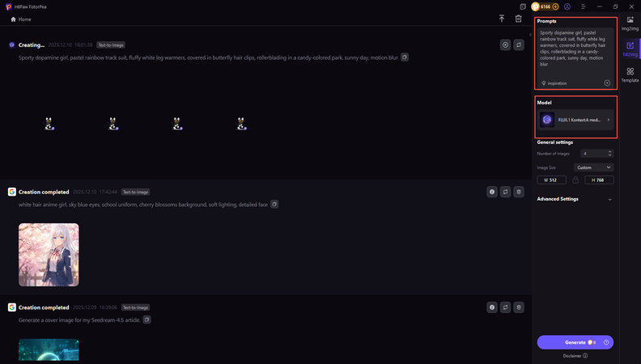Switch to the Template sidebar tab
Screen dimensions: 641x364
[630, 75]
